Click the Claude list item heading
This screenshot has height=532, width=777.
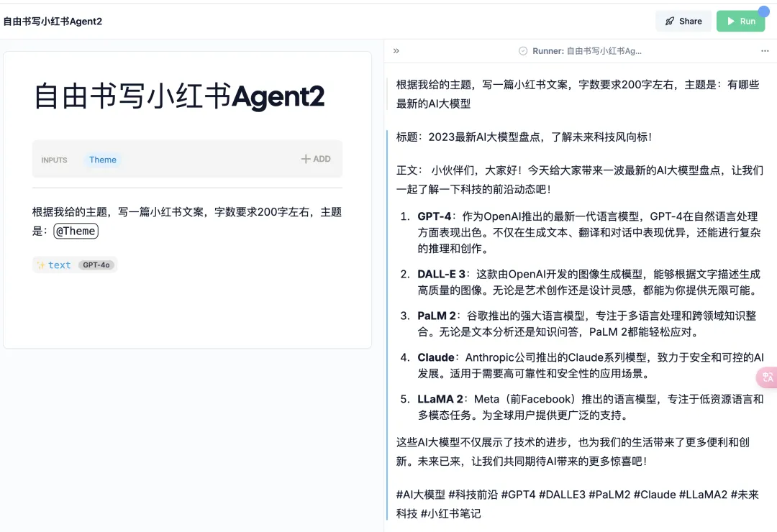tap(435, 357)
